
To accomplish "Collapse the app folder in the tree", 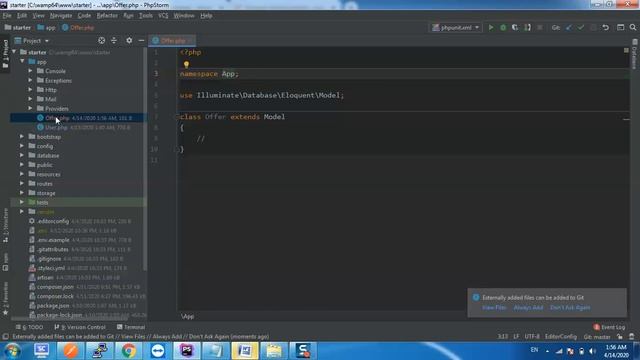I will [x=22, y=62].
